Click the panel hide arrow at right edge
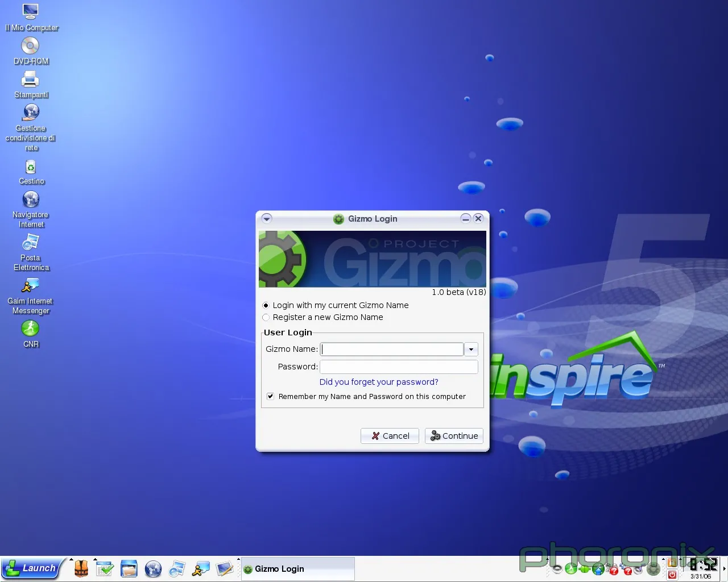This screenshot has height=582, width=728. tap(723, 568)
